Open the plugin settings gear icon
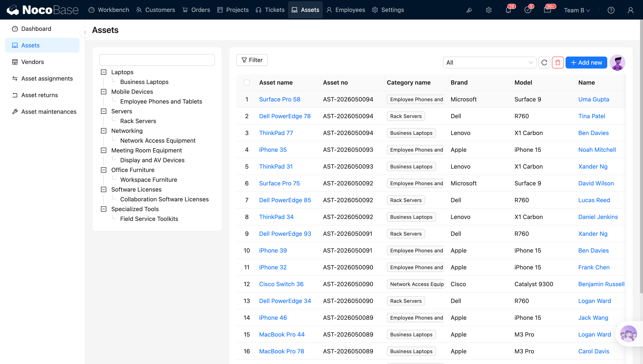 489,10
